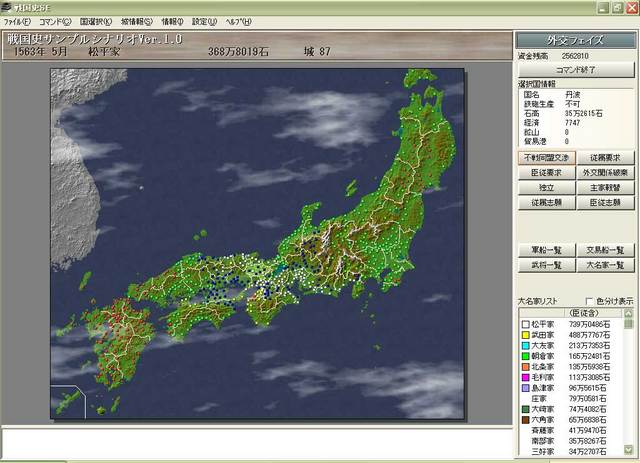Click the 368万8019石 total in header
The image size is (640, 463).
(238, 52)
